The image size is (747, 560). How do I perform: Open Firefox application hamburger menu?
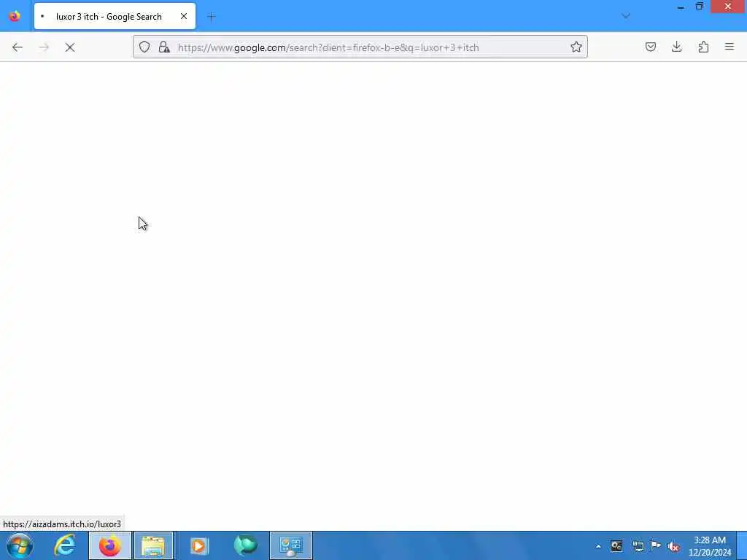tap(729, 47)
